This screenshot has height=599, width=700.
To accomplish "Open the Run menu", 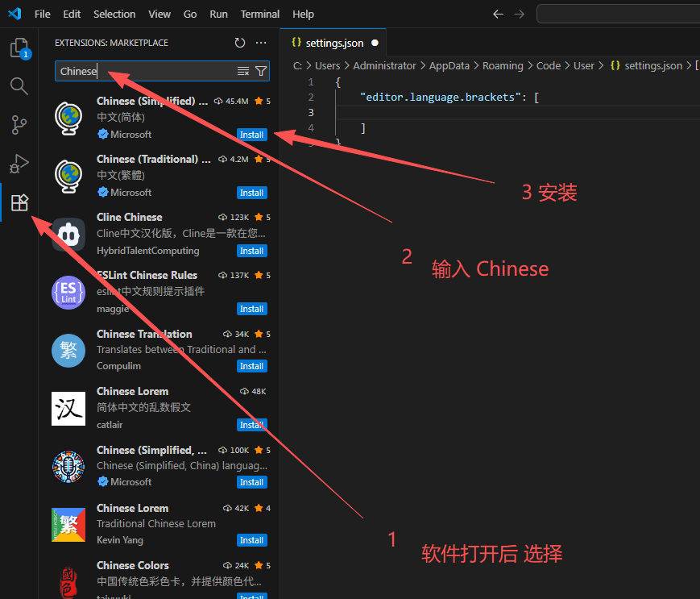I will (x=219, y=15).
